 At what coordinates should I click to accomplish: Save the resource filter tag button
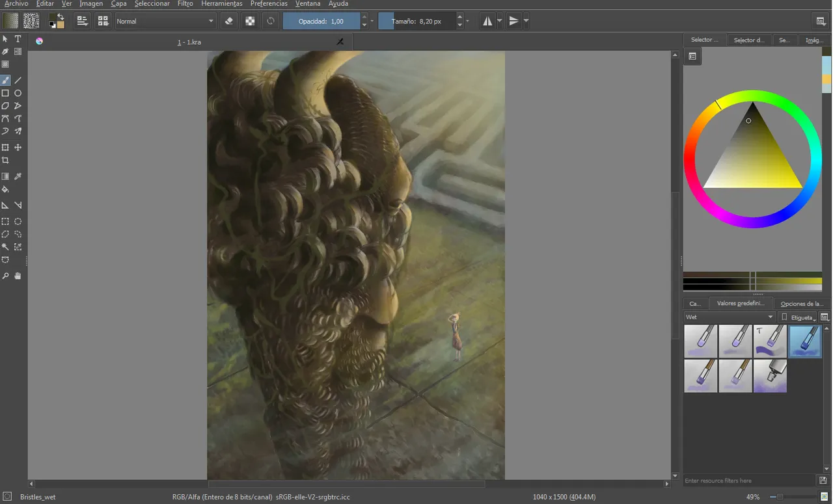click(x=823, y=481)
